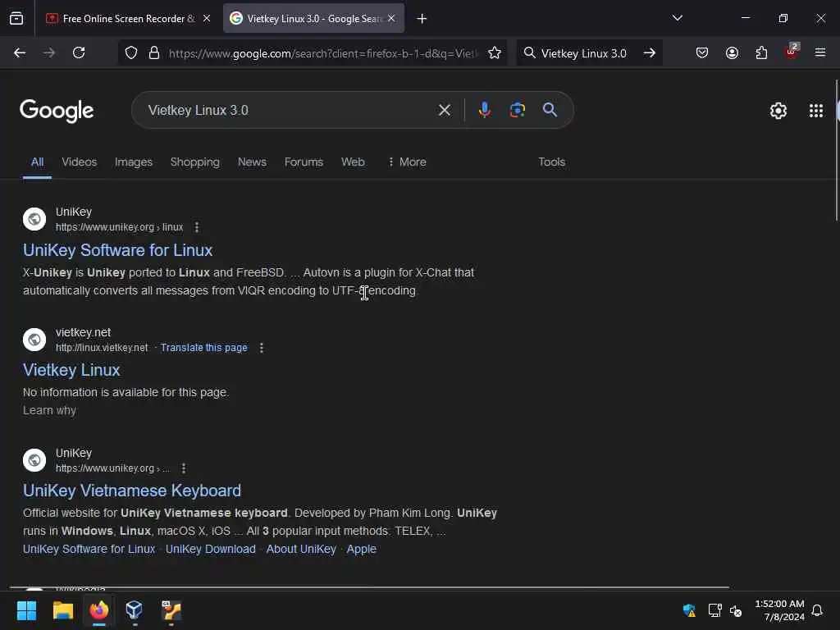The image size is (840, 630).
Task: Select Vietkey Linux 3.0 Google Search tab
Action: pyautogui.click(x=313, y=18)
